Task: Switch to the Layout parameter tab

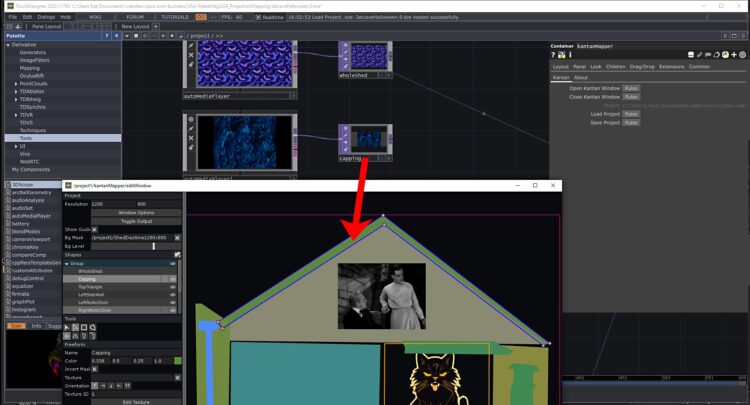Action: (x=561, y=67)
